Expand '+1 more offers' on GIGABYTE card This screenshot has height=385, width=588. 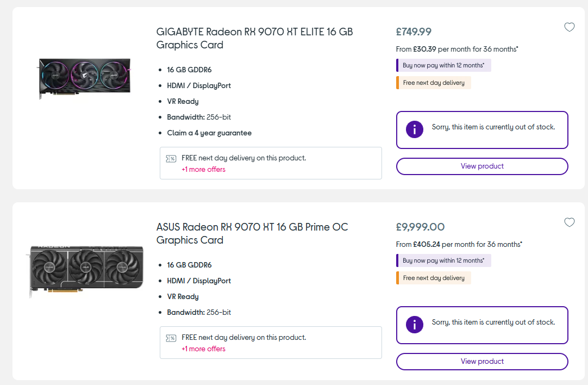(203, 169)
